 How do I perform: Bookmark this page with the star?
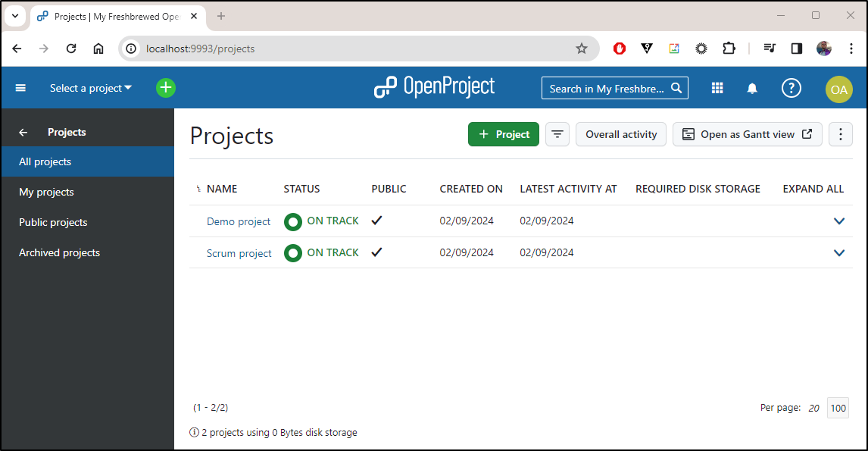[x=581, y=49]
